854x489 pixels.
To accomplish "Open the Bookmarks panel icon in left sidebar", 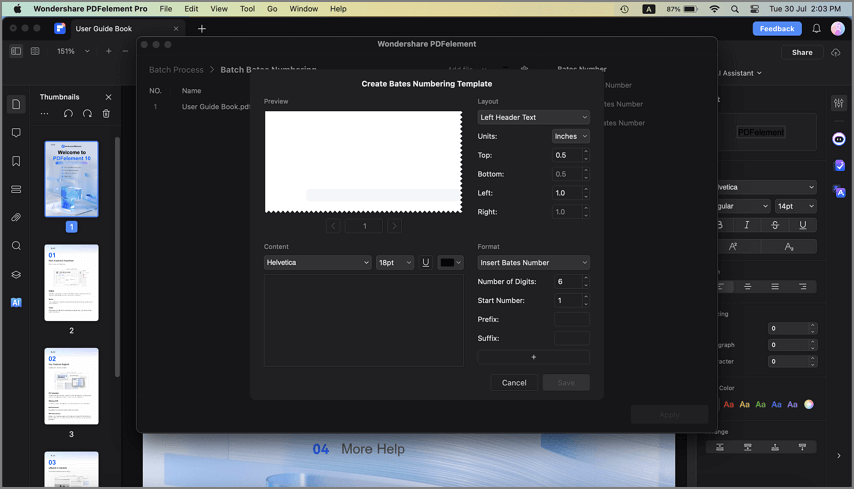I will 16,161.
